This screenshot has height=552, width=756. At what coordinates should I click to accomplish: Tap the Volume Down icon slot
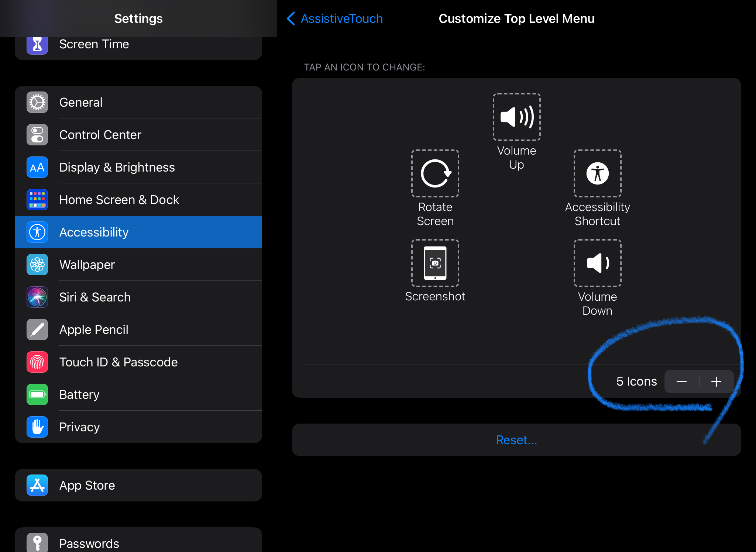(x=597, y=263)
